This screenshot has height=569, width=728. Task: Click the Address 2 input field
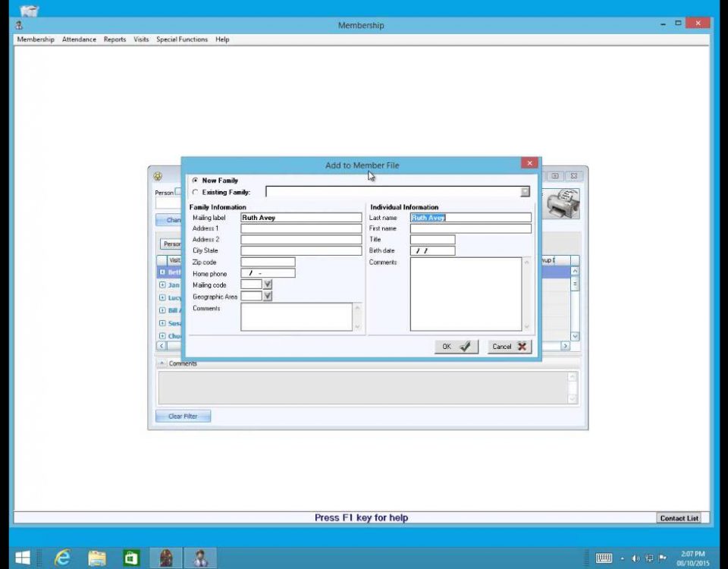(301, 240)
